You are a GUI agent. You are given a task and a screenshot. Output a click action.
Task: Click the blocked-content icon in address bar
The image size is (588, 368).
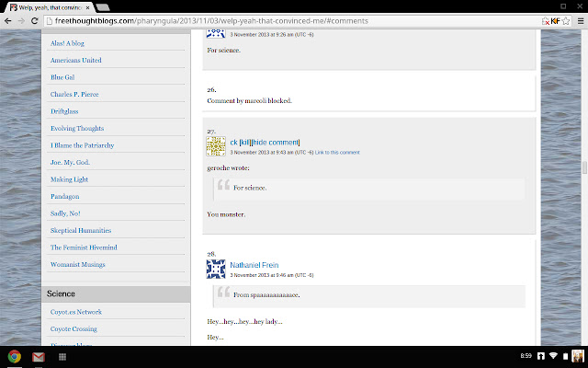pyautogui.click(x=546, y=21)
